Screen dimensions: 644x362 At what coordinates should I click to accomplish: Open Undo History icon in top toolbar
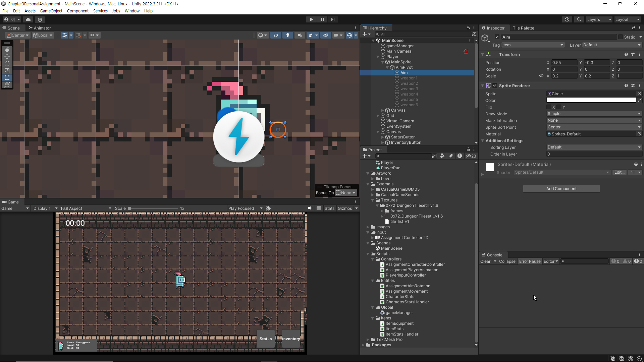[567, 19]
